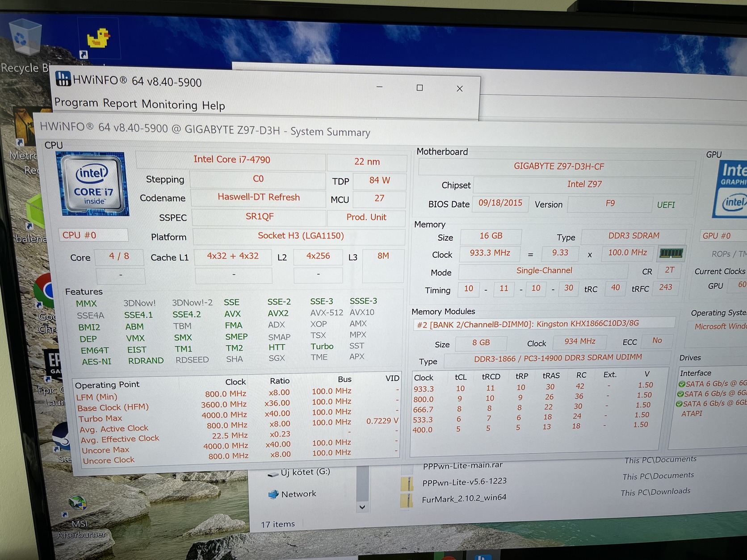The height and width of the screenshot is (560, 747).
Task: Click the Single-Channel memory mode field
Action: pyautogui.click(x=543, y=271)
